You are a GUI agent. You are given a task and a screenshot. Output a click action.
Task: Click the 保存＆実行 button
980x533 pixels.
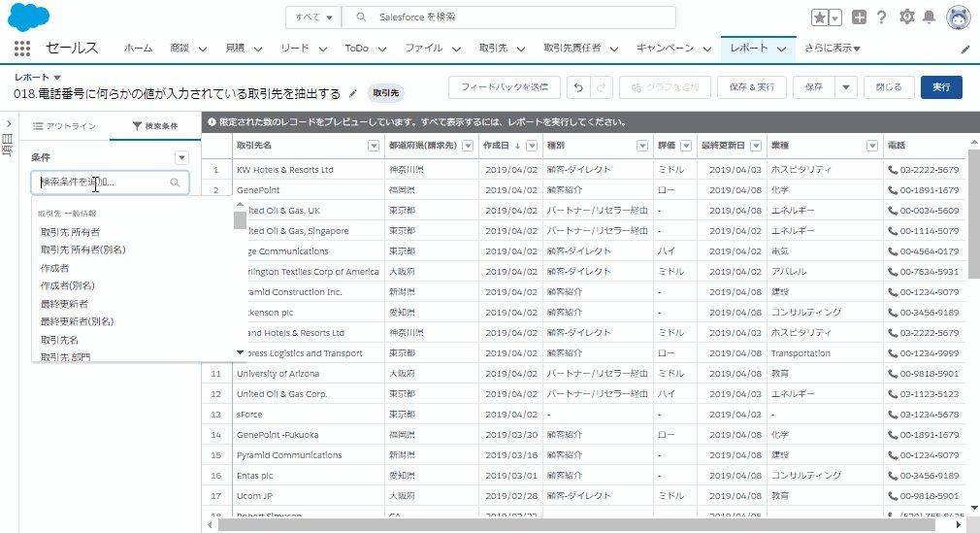click(x=752, y=87)
